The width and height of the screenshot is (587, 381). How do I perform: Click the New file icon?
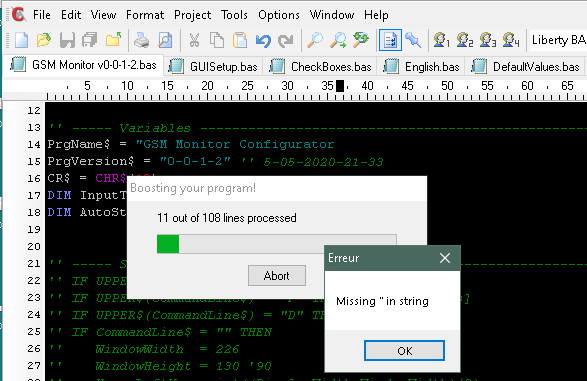(21, 40)
